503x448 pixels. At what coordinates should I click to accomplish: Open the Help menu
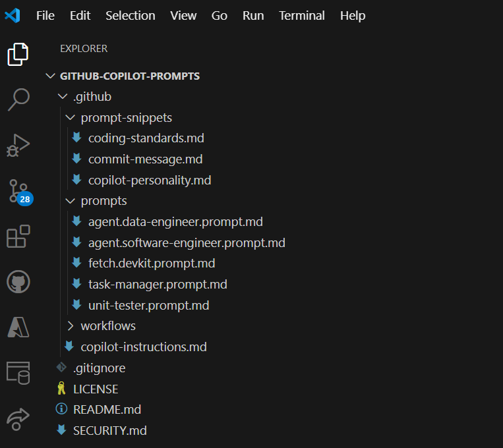click(353, 15)
